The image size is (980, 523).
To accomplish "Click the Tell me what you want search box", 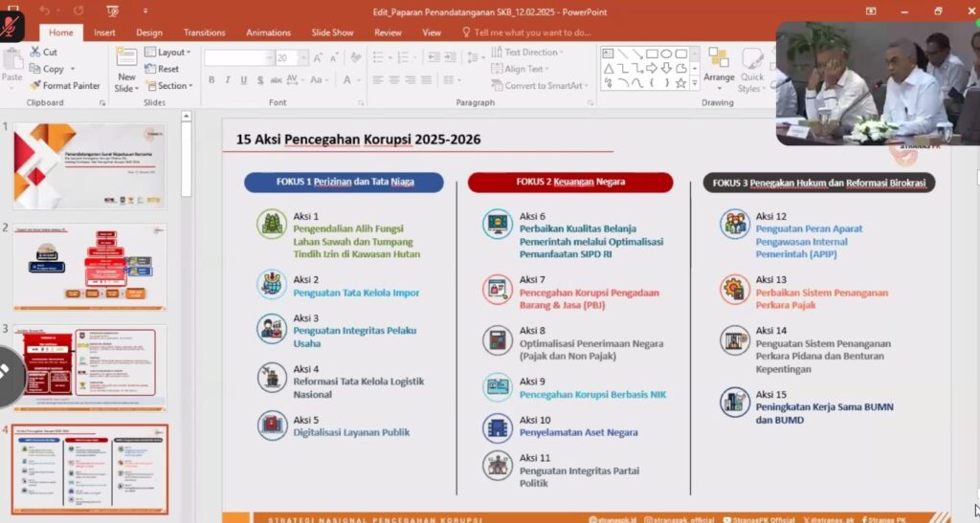I will (527, 33).
